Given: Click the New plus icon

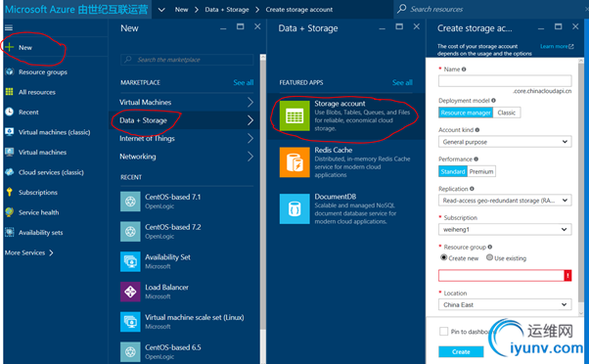Looking at the screenshot, I should (10, 47).
